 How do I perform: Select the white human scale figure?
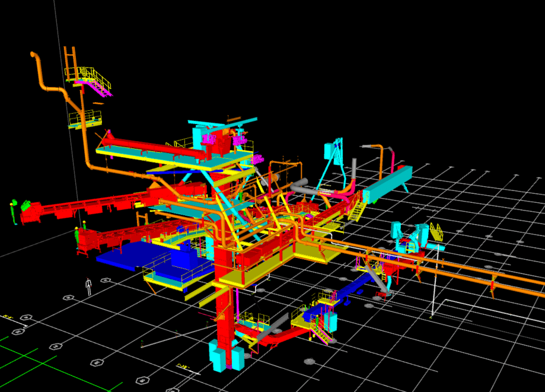click(88, 286)
